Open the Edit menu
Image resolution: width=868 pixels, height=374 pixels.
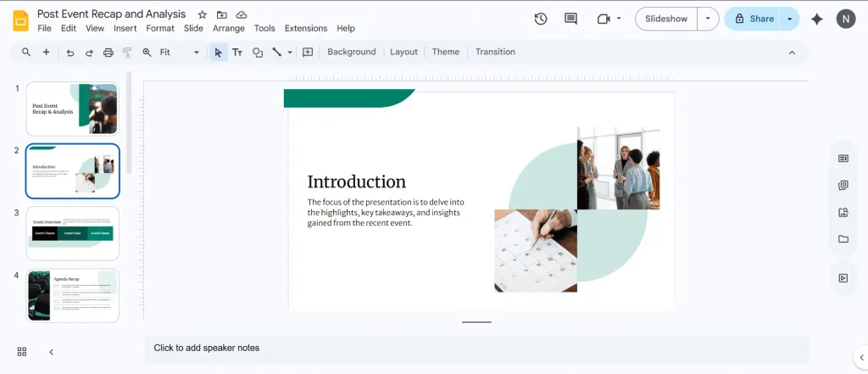(69, 28)
